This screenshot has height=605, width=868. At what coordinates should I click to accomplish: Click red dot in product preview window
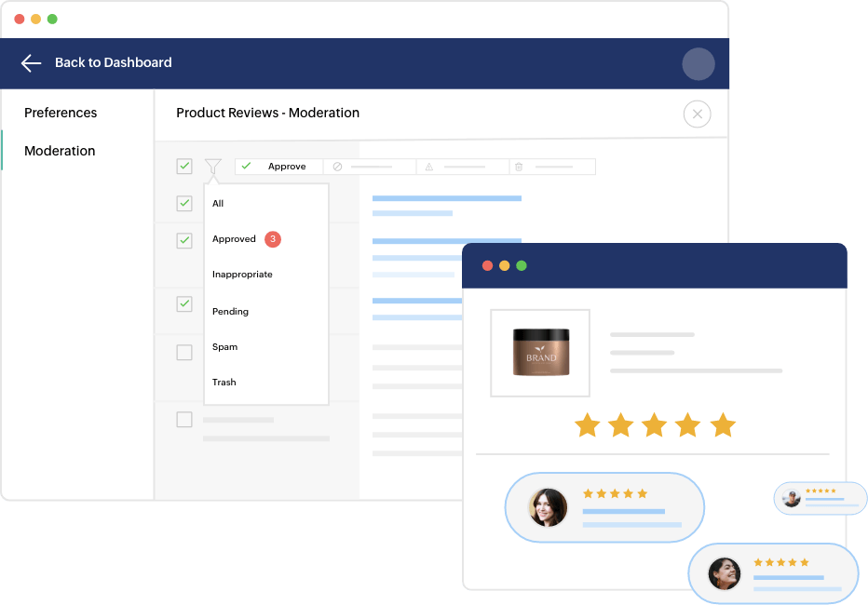tap(488, 266)
